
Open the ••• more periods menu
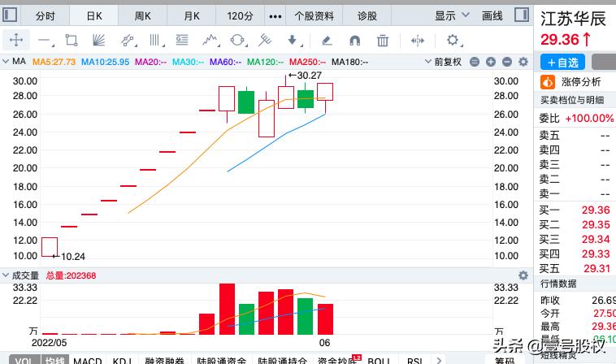click(275, 16)
